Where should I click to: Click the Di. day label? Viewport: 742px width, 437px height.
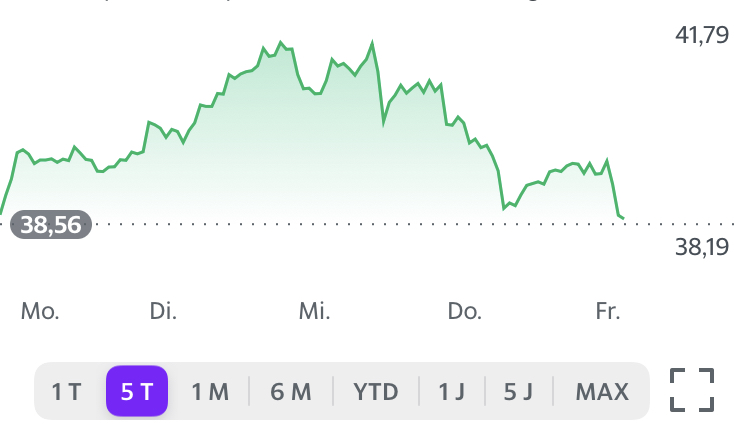[163, 311]
